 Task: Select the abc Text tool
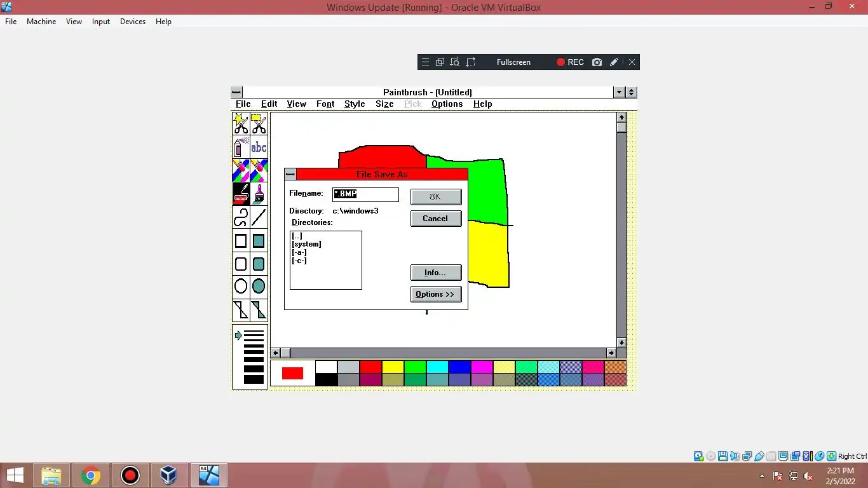pyautogui.click(x=259, y=147)
